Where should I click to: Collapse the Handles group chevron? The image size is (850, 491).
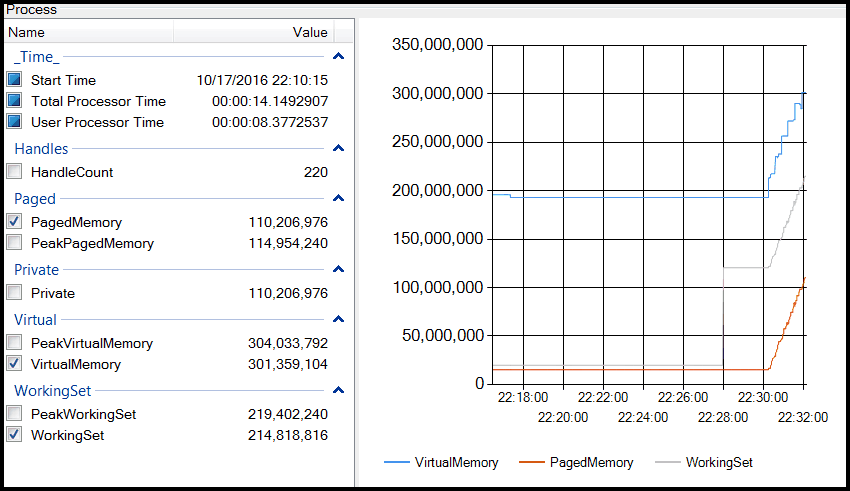pos(339,149)
